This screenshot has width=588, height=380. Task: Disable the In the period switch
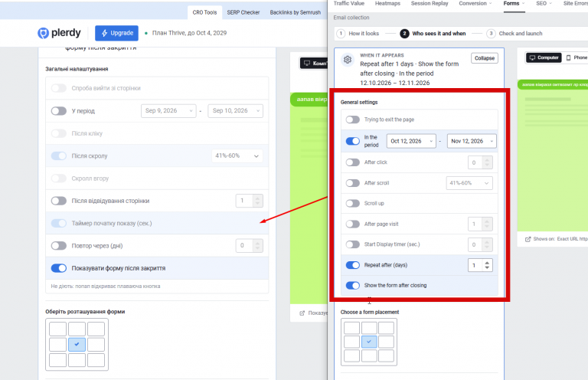point(352,141)
